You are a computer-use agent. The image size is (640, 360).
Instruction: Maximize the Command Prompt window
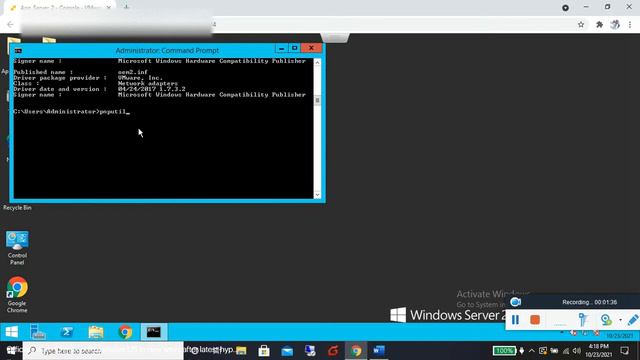click(294, 48)
